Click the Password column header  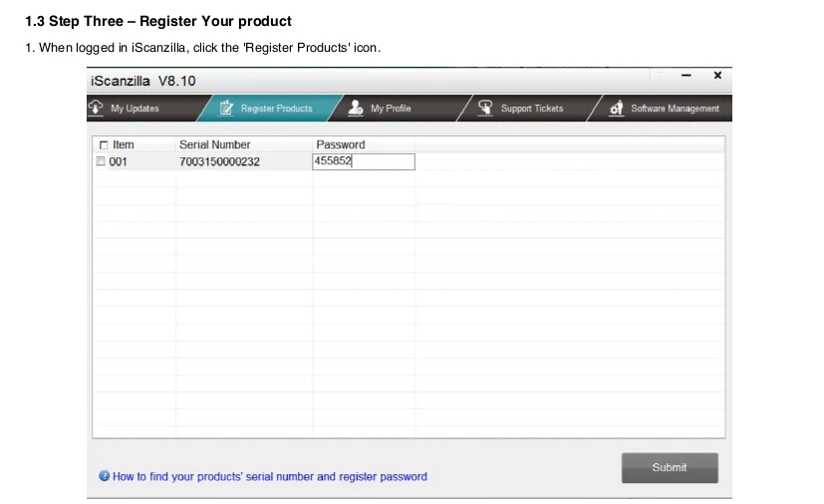click(340, 145)
